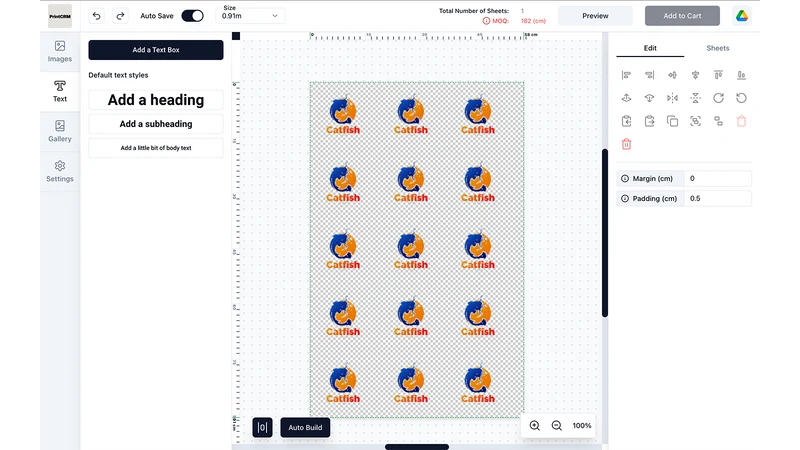Align selection to horizontal center
Screen dimensions: 800x450
672,75
